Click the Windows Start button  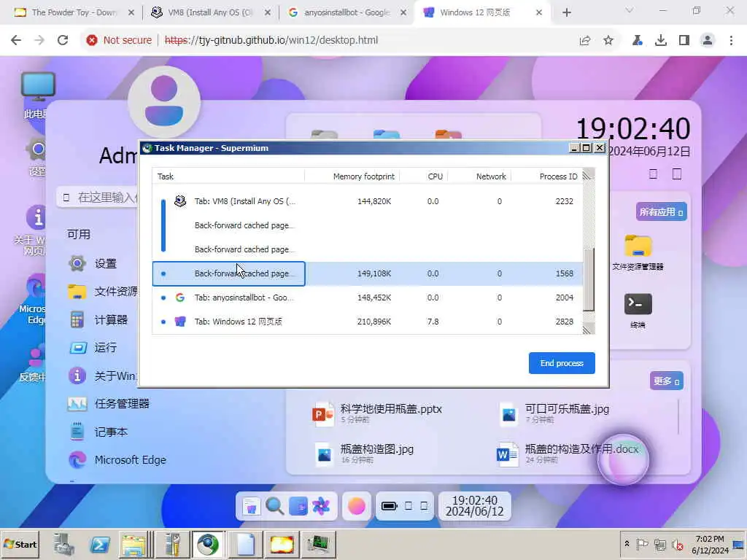20,544
